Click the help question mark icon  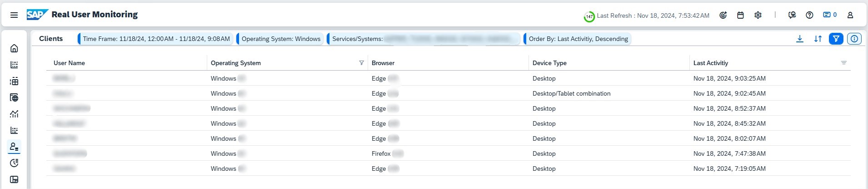809,15
